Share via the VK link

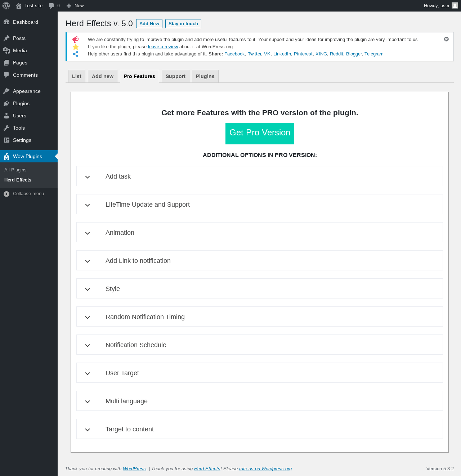[267, 54]
